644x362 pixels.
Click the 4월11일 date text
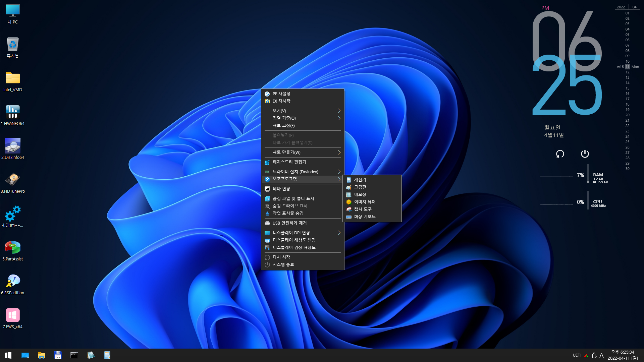554,135
